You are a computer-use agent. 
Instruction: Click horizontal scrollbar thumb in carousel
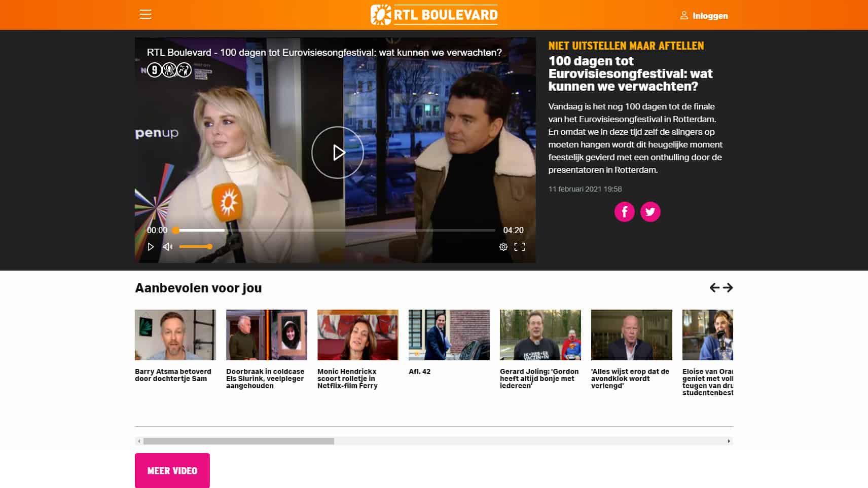pos(239,441)
